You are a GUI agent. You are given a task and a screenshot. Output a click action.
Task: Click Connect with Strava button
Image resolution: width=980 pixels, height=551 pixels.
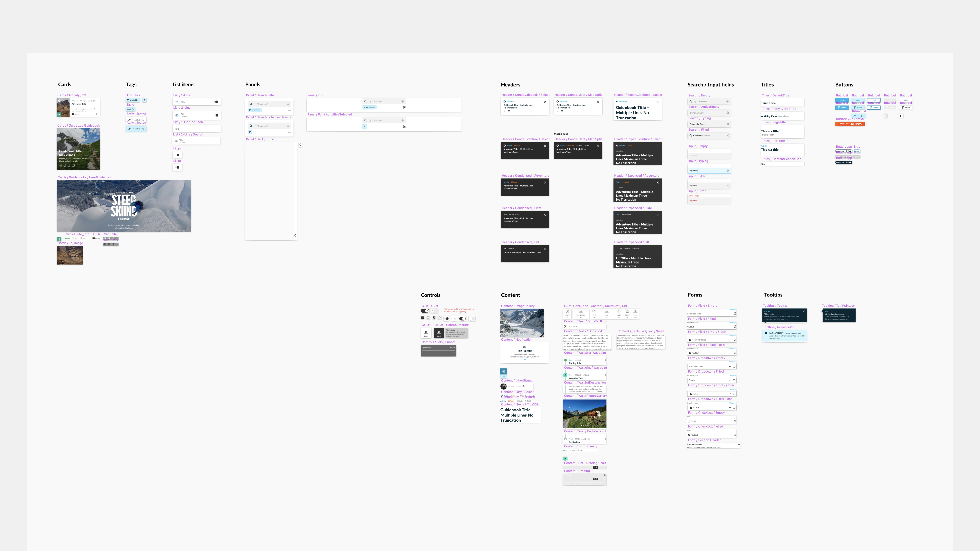850,124
